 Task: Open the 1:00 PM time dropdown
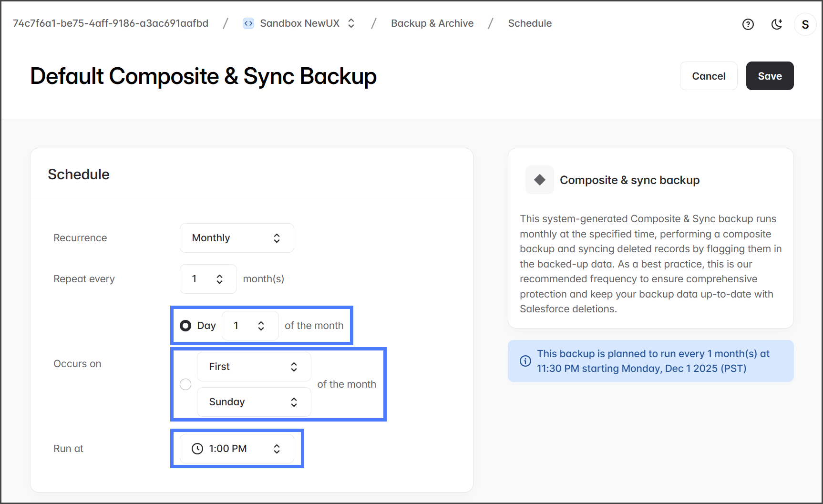click(x=237, y=449)
